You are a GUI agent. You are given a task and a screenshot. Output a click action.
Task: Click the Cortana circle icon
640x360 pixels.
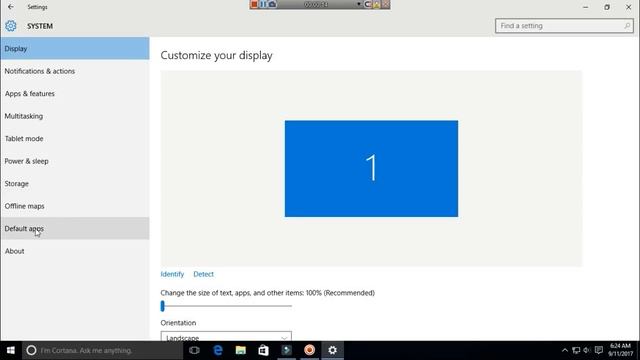click(31, 350)
